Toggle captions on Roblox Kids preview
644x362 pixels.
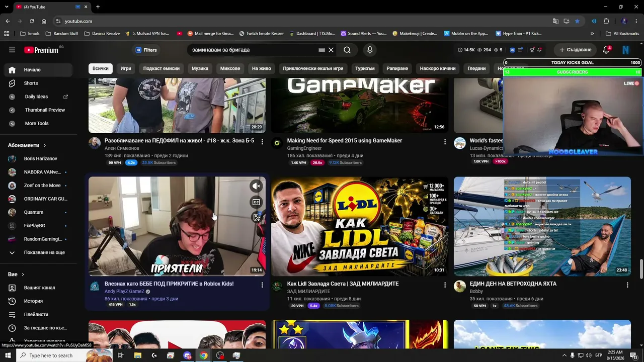pos(257,202)
